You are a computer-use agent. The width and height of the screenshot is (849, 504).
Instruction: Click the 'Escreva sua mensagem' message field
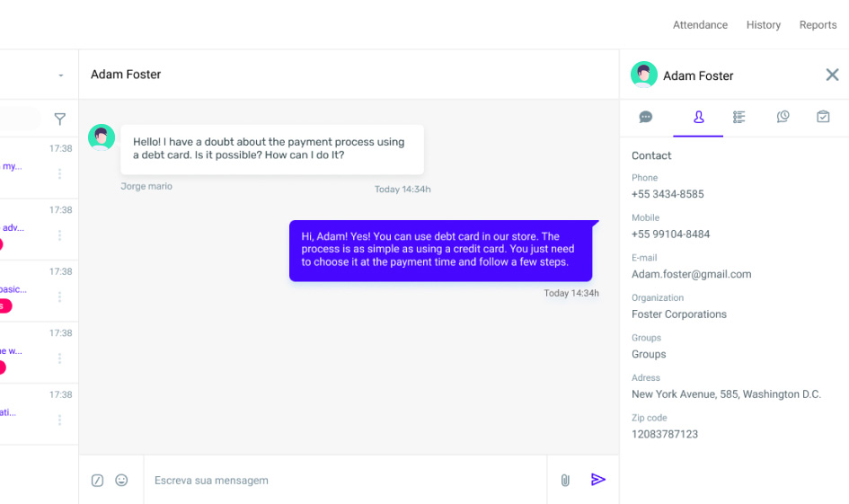pos(341,481)
